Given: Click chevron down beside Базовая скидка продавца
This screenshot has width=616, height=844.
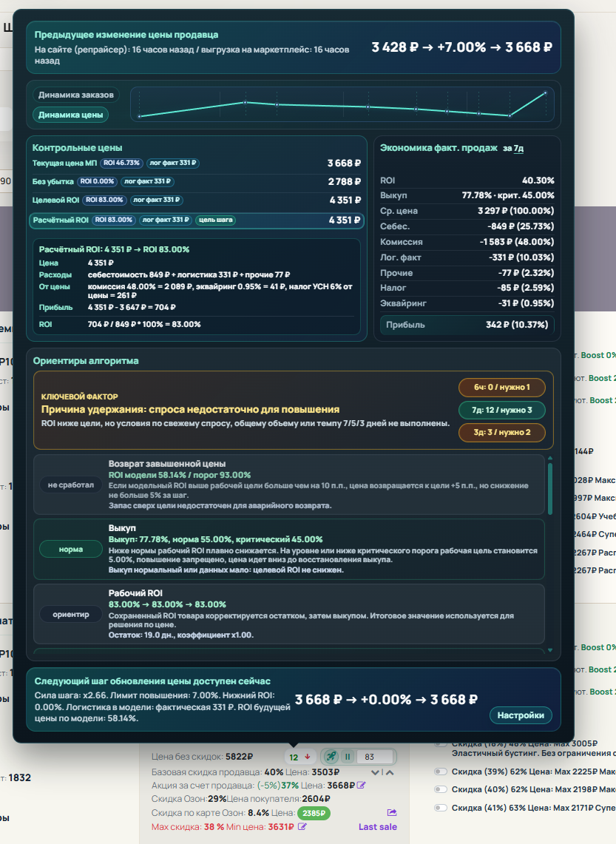Looking at the screenshot, I should [375, 772].
